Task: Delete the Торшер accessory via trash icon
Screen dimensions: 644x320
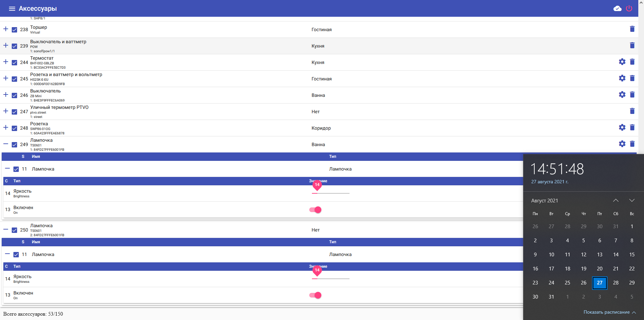Action: click(x=633, y=29)
